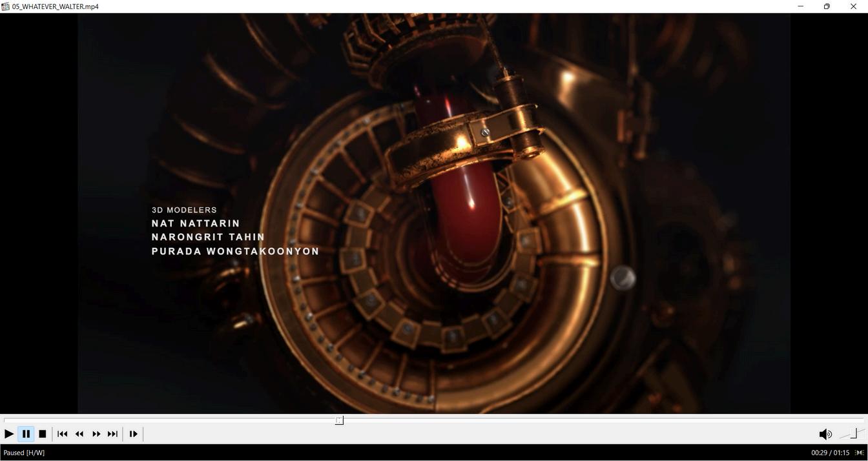
Task: Restore down the player window
Action: click(827, 6)
